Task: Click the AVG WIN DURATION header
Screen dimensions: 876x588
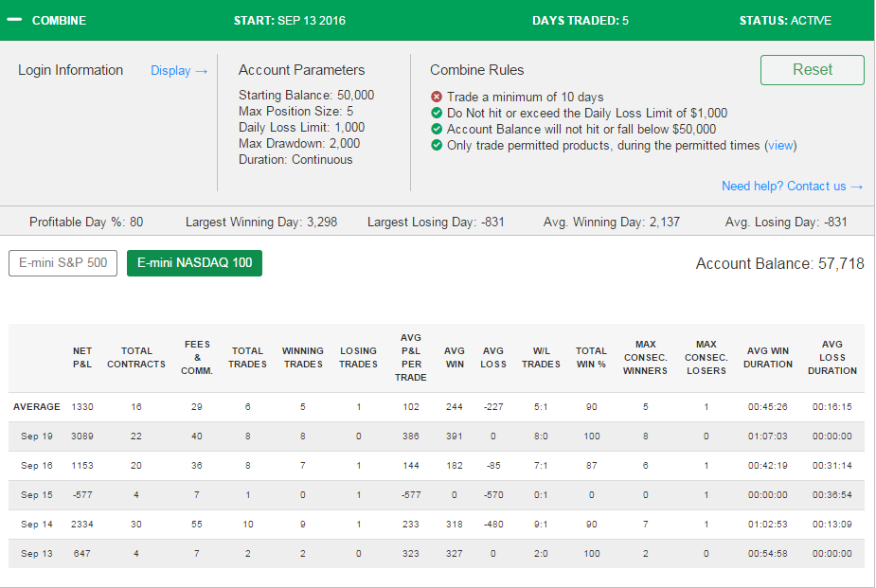Action: click(768, 357)
